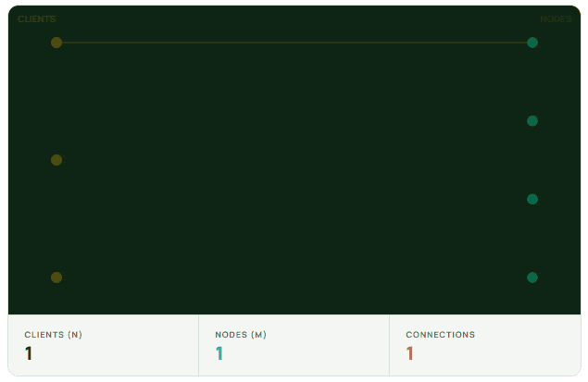Image resolution: width=588 pixels, height=382 pixels.
Task: Click the line connecting top client and node
Action: coord(294,43)
